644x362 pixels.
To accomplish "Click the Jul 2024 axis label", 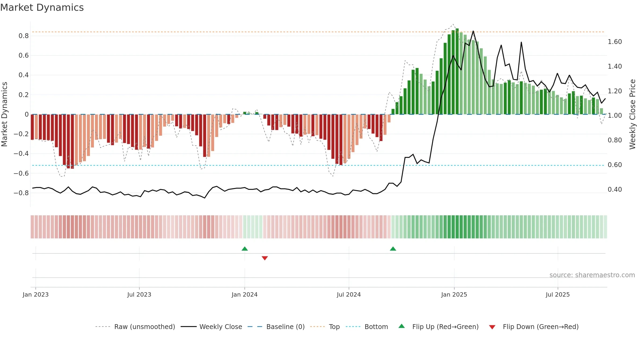I will (x=349, y=294).
